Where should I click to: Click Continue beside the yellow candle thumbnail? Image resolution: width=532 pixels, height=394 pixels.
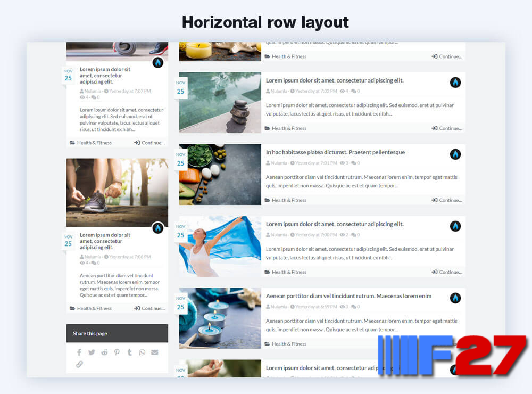(x=447, y=56)
